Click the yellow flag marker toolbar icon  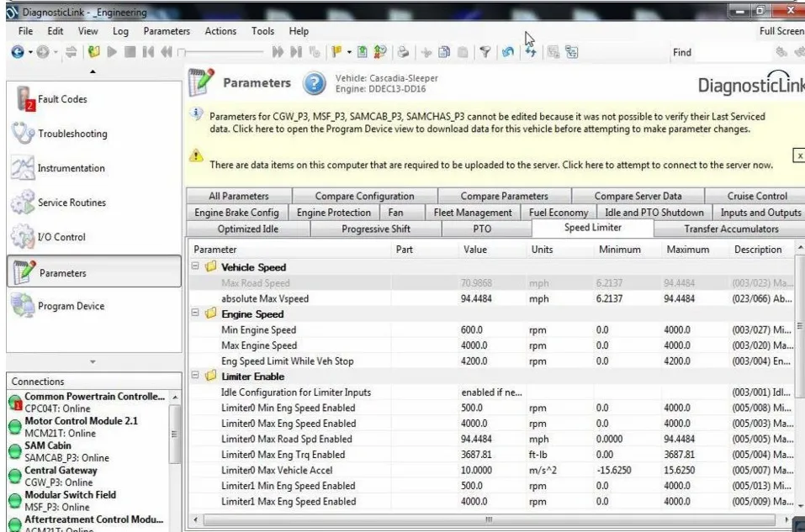(x=336, y=52)
